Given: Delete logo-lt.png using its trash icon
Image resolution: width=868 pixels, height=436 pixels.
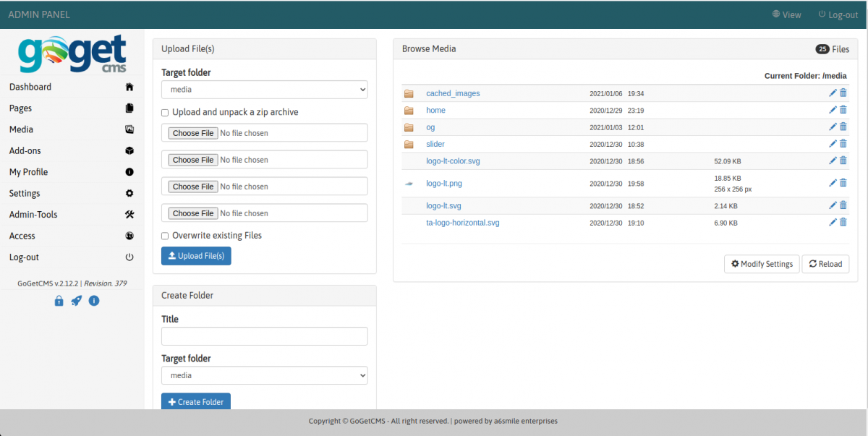Looking at the screenshot, I should coord(843,183).
